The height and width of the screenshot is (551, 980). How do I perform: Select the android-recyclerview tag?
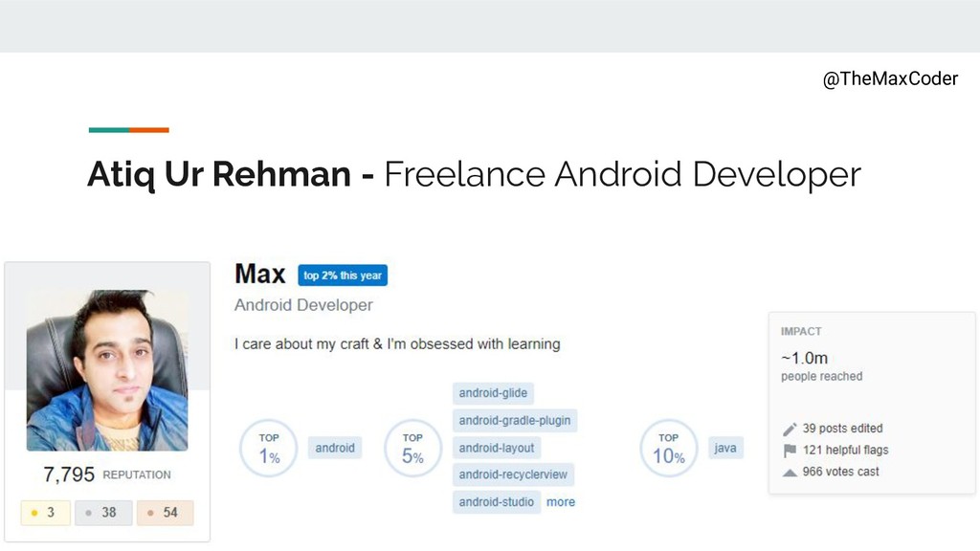tap(513, 474)
